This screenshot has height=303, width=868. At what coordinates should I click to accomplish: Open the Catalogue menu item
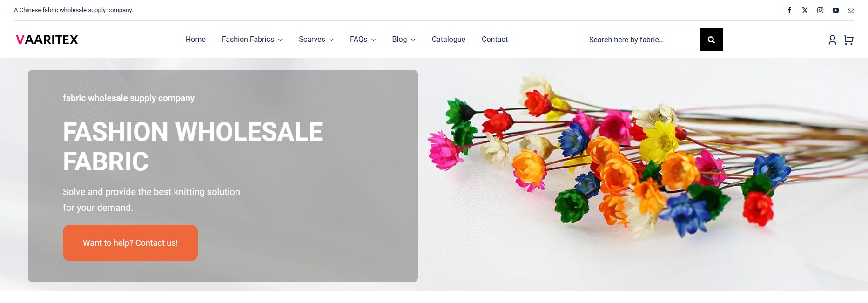[448, 40]
